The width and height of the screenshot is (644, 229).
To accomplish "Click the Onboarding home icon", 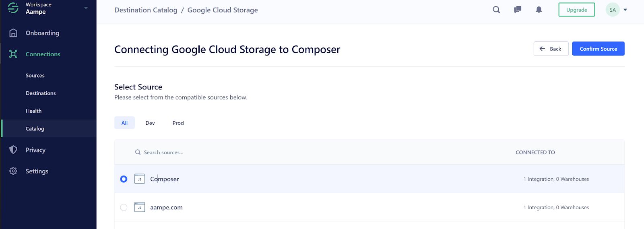I will click(13, 33).
